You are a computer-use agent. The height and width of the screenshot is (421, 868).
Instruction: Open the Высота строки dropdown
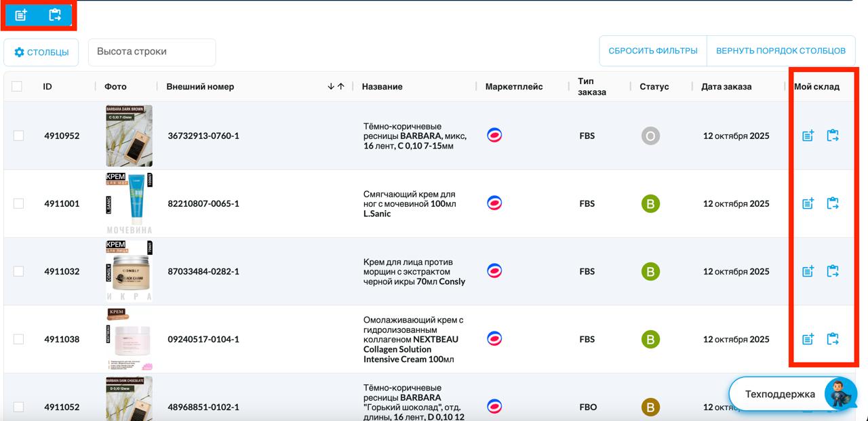click(152, 52)
